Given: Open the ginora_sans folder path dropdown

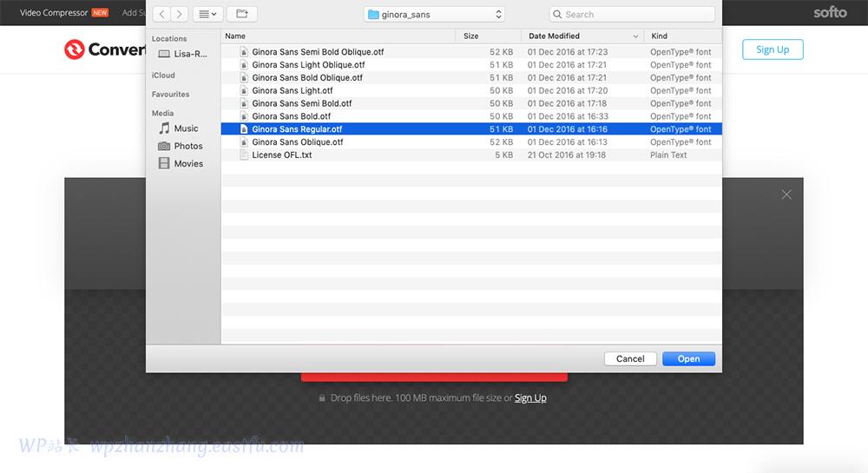Looking at the screenshot, I should click(x=434, y=15).
